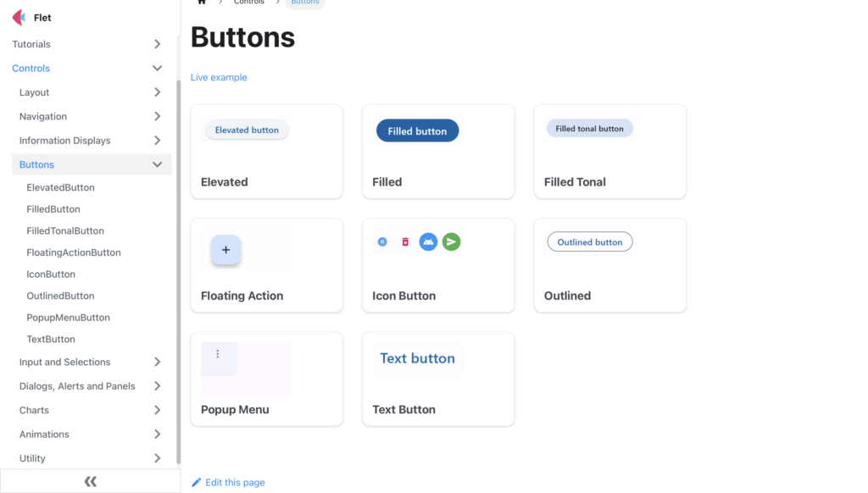Expand the Input and Selections chevron
The height and width of the screenshot is (493, 868).
158,362
